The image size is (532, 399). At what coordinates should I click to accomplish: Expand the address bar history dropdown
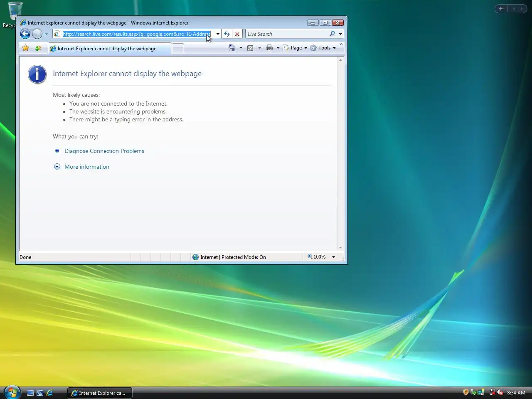pyautogui.click(x=218, y=34)
